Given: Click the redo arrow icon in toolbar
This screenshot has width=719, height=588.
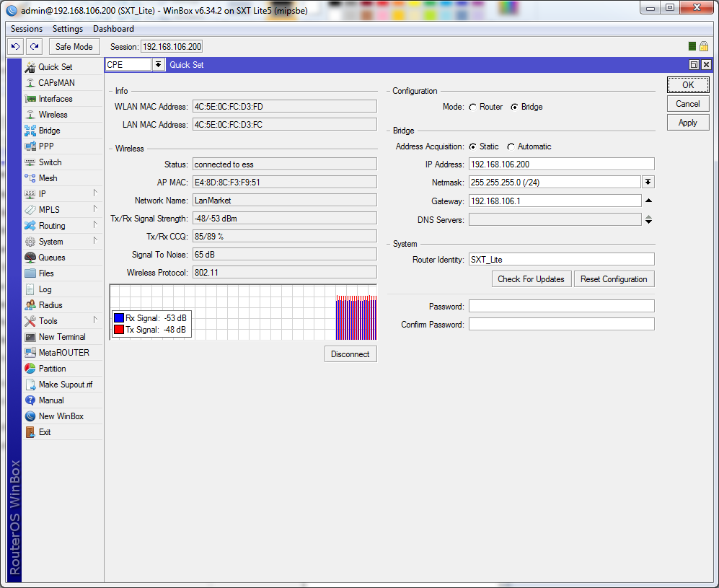Looking at the screenshot, I should [x=34, y=47].
